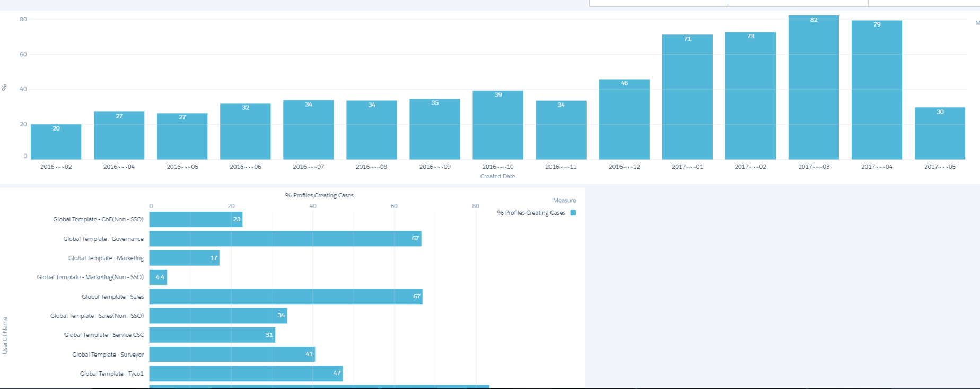Click the "2017~~~03" date axis label
This screenshot has height=389, width=980.
click(x=813, y=167)
